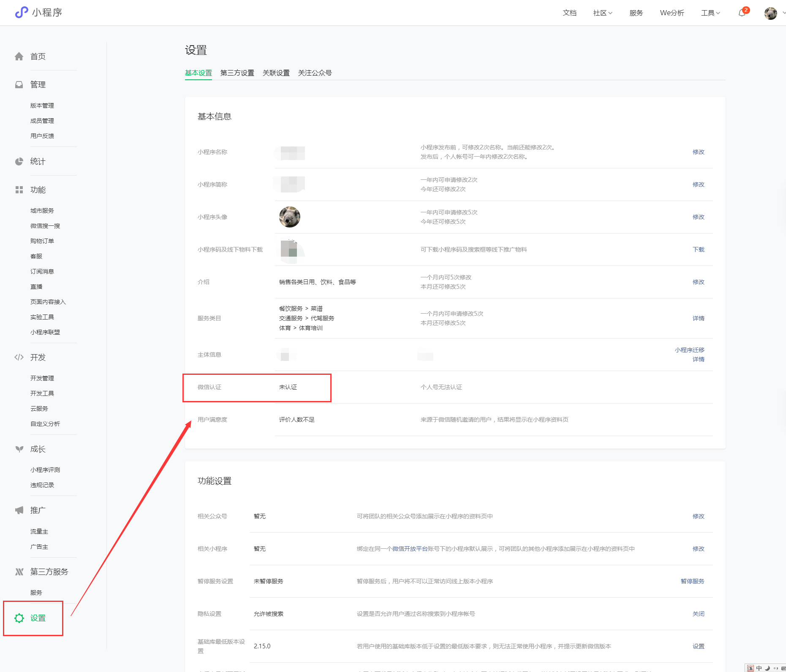Open 小程序评测 under 成长

point(45,470)
